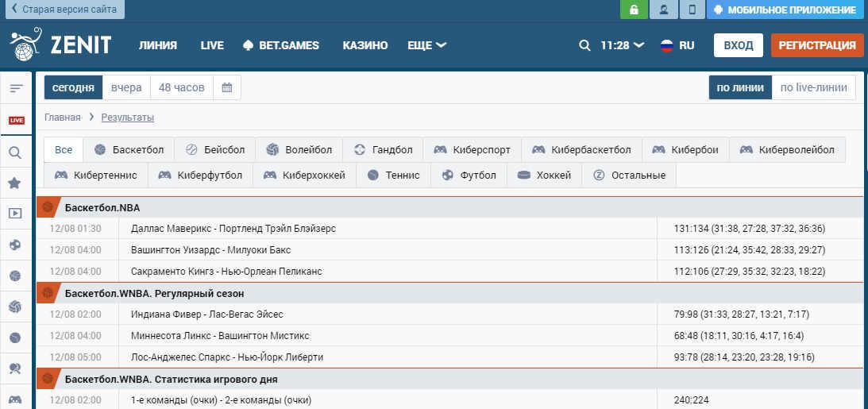Click the mobile phone icon in the top bar
Image resolution: width=868 pixels, height=409 pixels.
(x=692, y=10)
